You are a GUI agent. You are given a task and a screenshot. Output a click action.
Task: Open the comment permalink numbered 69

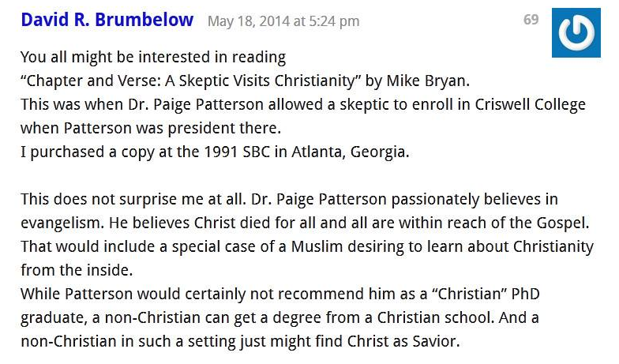click(531, 19)
